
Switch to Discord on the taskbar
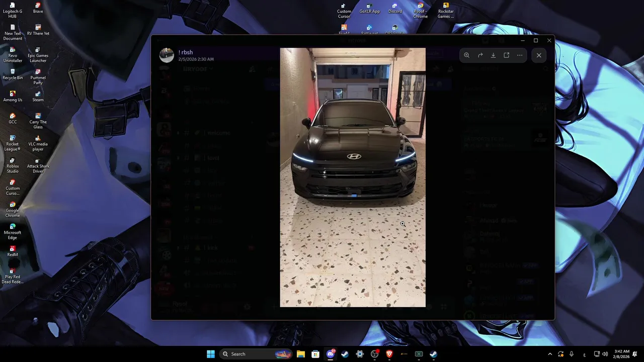(331, 354)
